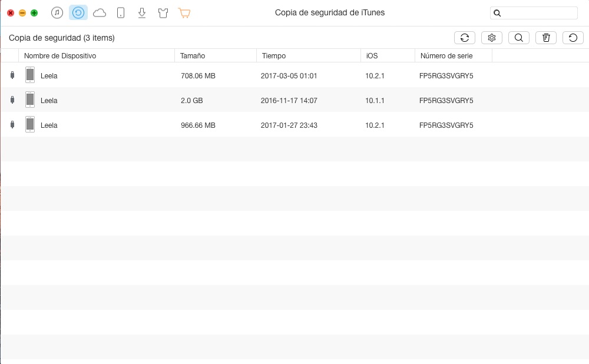Click iOS 10.1.1 version cell
The width and height of the screenshot is (589, 364).
pyautogui.click(x=375, y=101)
